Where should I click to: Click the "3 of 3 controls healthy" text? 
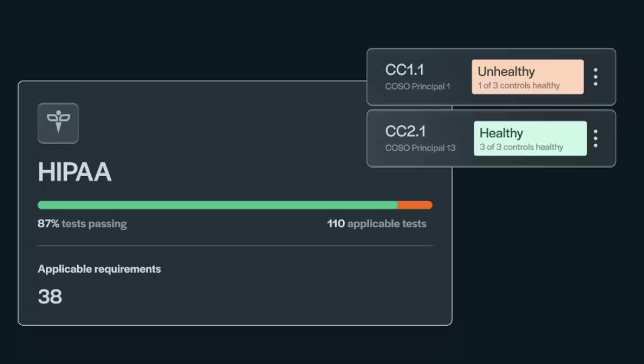[x=521, y=147]
